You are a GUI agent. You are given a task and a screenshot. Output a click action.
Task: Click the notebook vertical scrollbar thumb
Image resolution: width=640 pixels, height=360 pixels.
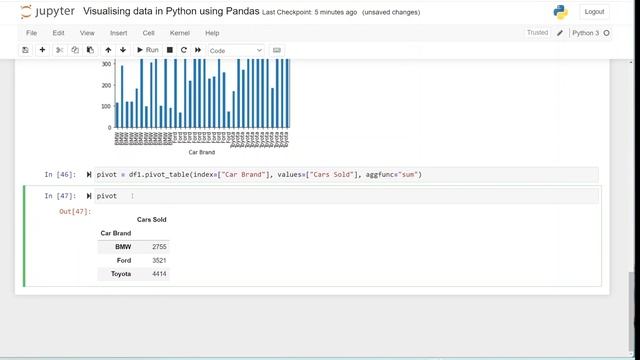point(631,310)
